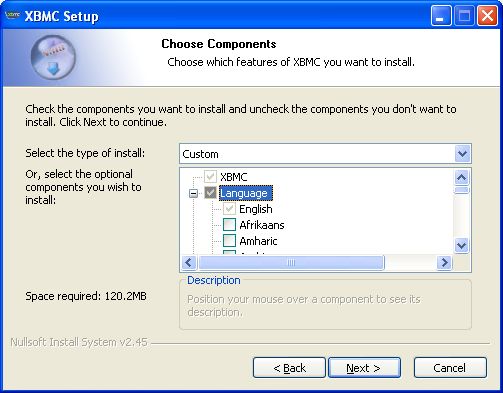Collapse the Language tree node
The image size is (503, 393).
(x=193, y=193)
